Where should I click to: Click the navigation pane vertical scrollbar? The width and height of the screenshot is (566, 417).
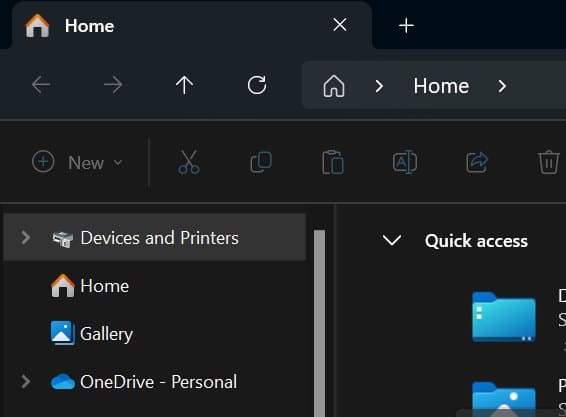pos(319,323)
